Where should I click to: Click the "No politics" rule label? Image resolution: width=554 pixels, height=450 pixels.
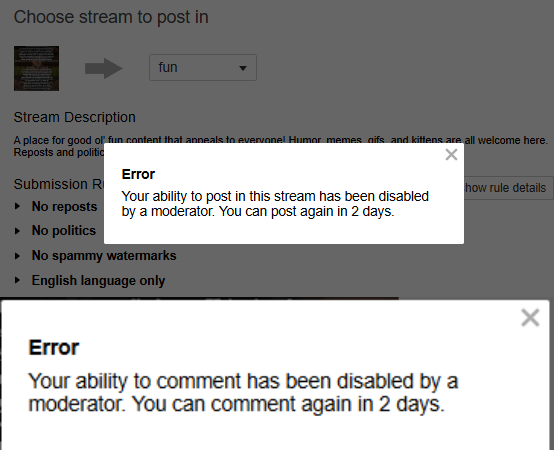(64, 231)
